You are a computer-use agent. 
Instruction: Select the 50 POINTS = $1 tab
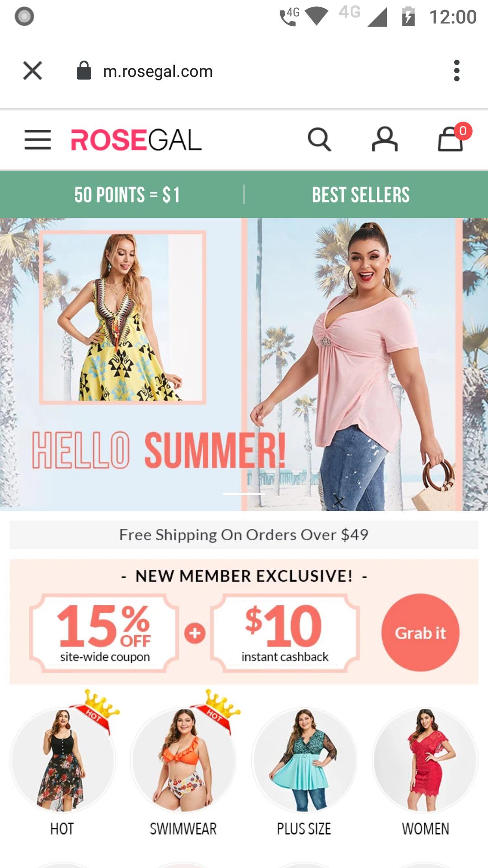127,195
